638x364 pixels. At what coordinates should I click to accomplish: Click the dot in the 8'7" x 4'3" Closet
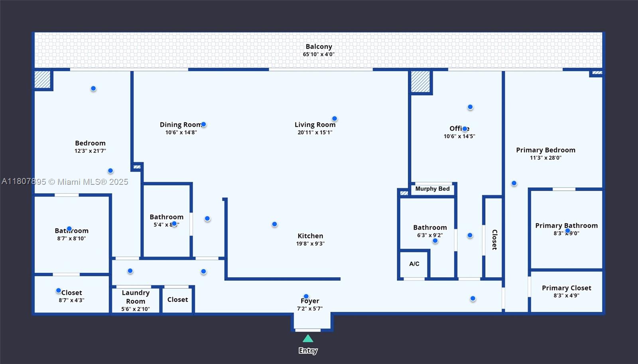tap(59, 291)
